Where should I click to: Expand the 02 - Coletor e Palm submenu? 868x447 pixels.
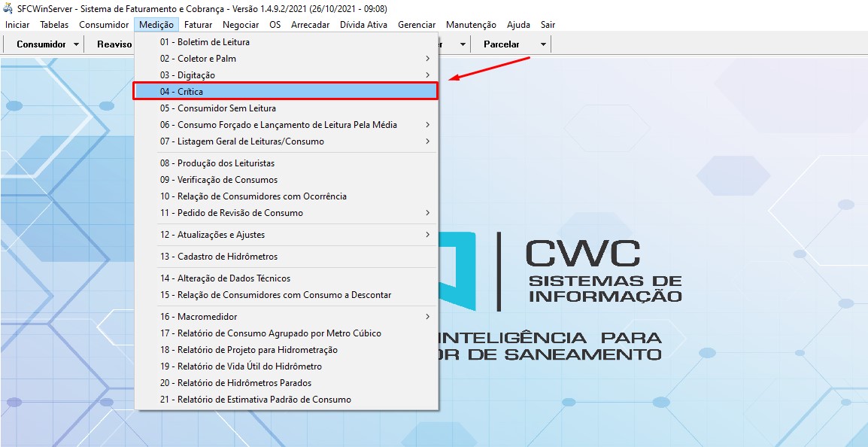point(427,58)
